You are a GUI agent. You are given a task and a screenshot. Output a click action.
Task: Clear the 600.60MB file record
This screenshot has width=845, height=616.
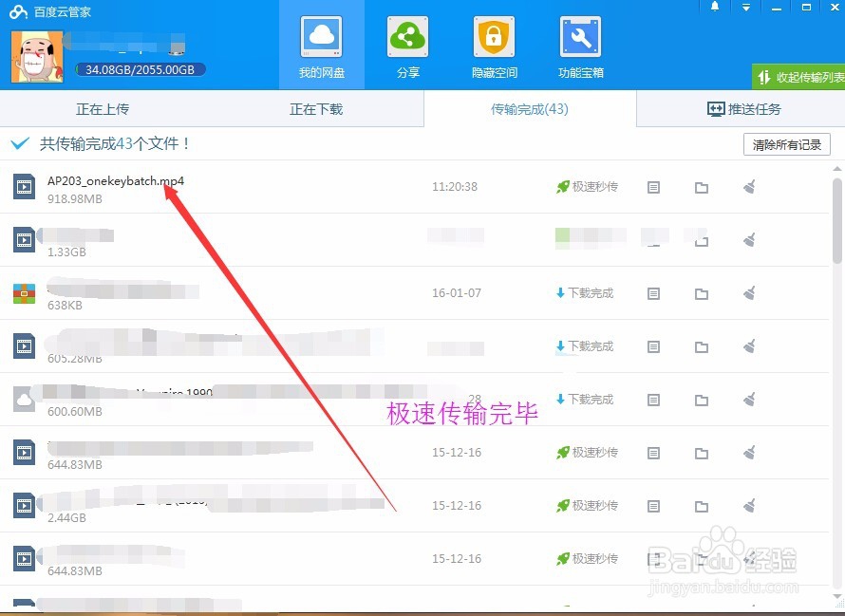(x=749, y=399)
